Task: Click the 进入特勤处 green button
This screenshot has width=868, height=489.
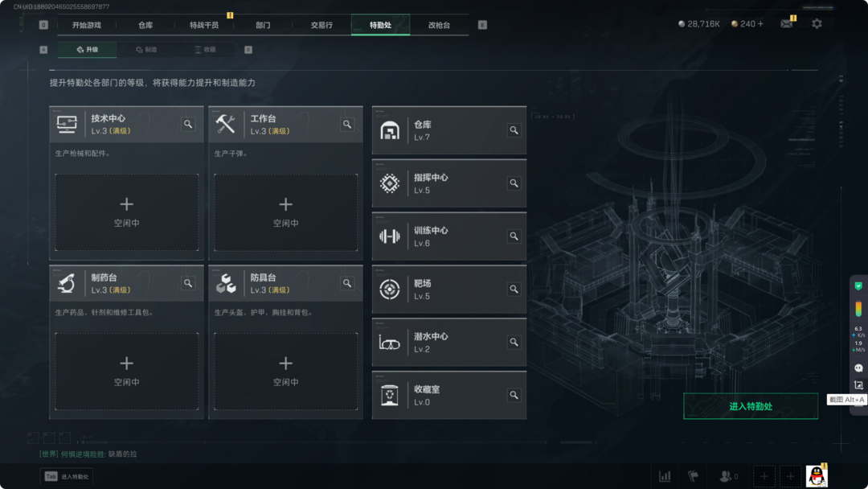Action: [751, 406]
